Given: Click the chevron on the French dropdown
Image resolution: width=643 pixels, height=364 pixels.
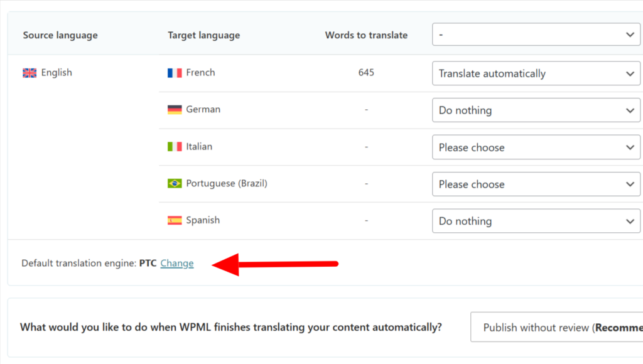Looking at the screenshot, I should click(x=630, y=73).
